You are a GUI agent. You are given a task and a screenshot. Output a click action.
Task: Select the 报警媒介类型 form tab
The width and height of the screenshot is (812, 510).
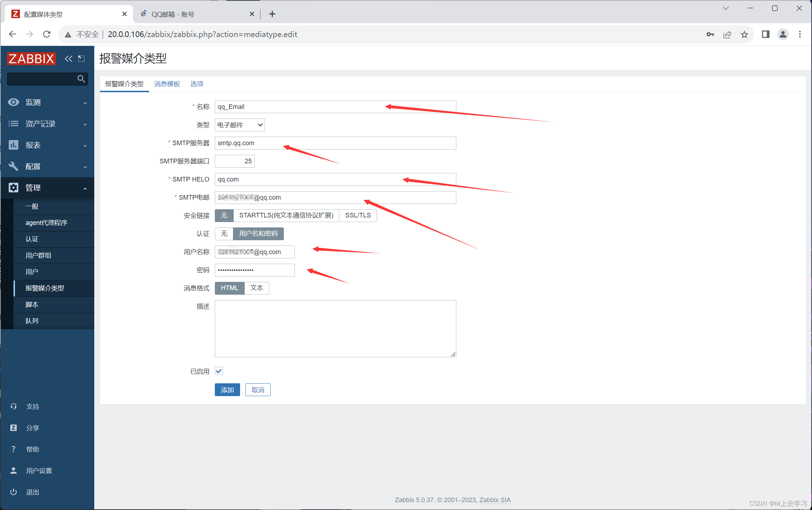124,84
